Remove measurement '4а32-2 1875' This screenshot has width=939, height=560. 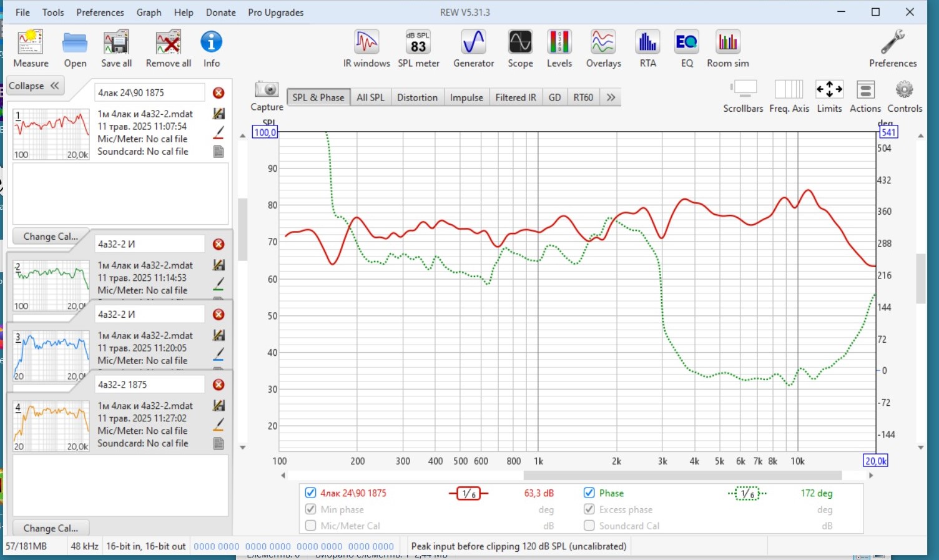(219, 385)
